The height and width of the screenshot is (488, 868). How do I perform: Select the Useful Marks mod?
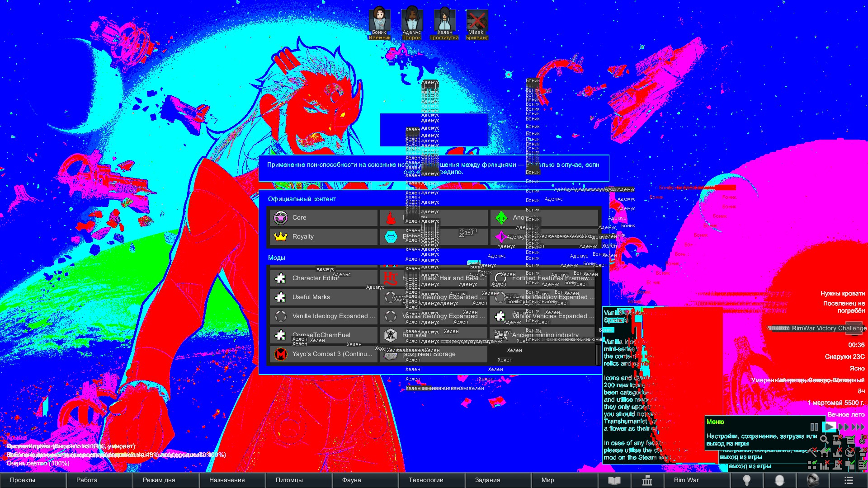click(x=324, y=297)
